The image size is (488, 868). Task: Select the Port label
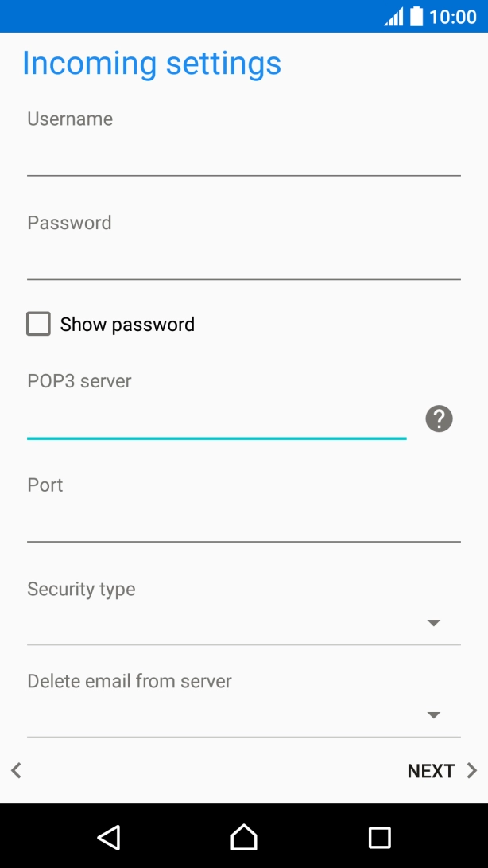(x=45, y=485)
